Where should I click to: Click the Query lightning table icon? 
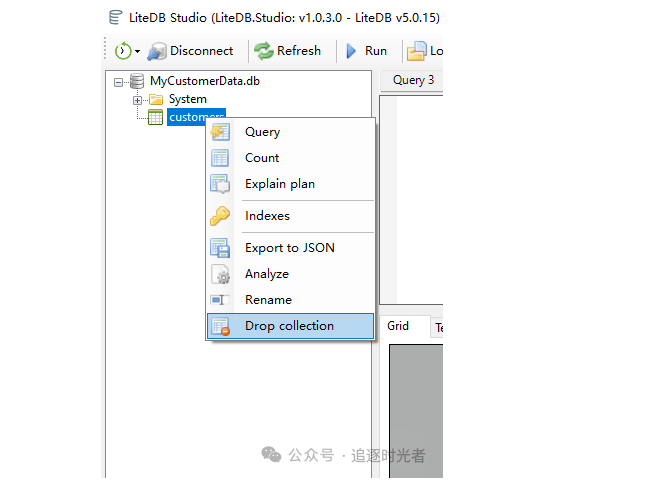pos(220,132)
